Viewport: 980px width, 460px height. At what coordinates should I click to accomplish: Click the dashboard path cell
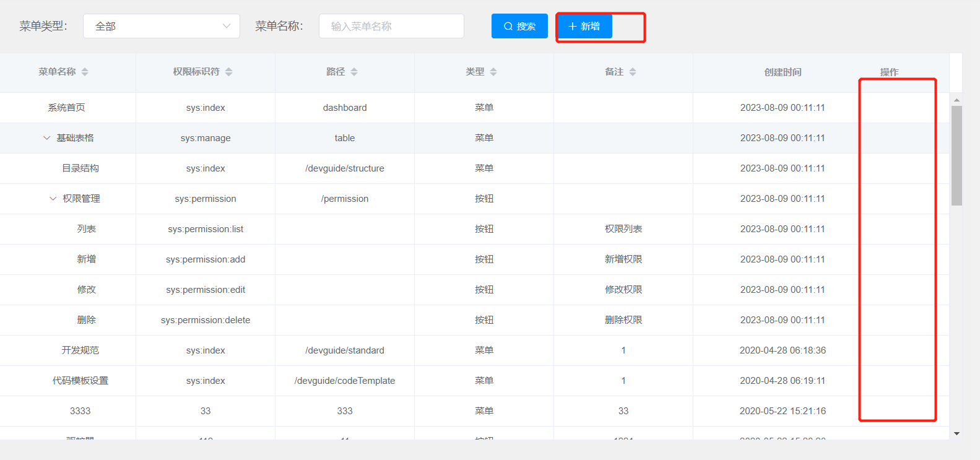[345, 108]
